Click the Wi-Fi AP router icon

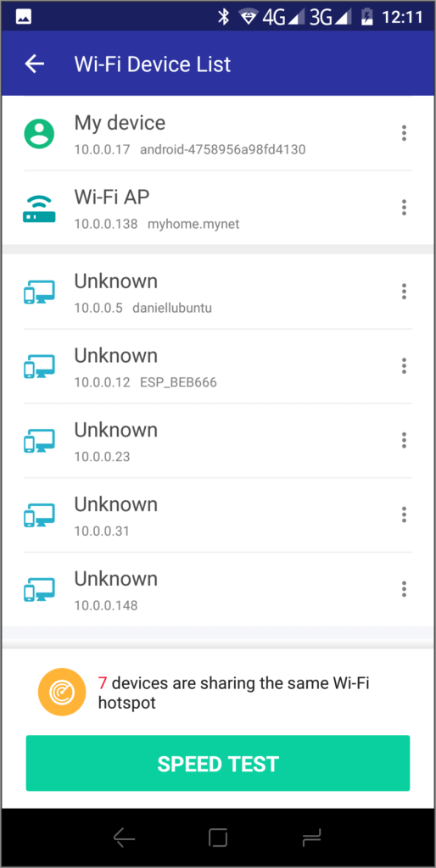[39, 209]
